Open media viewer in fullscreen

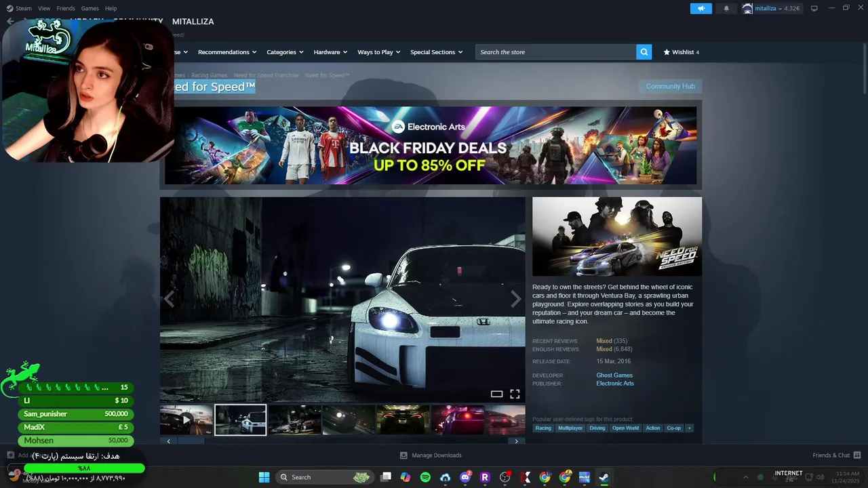click(x=515, y=394)
